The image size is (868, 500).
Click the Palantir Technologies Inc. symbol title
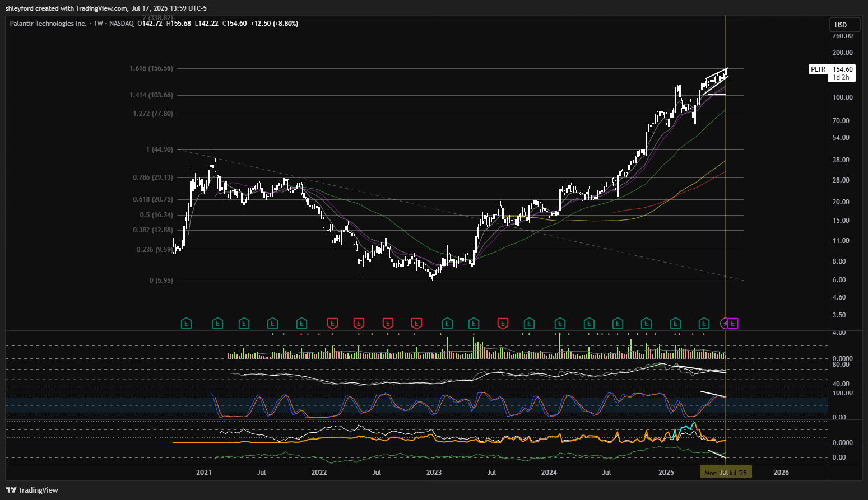tap(48, 24)
